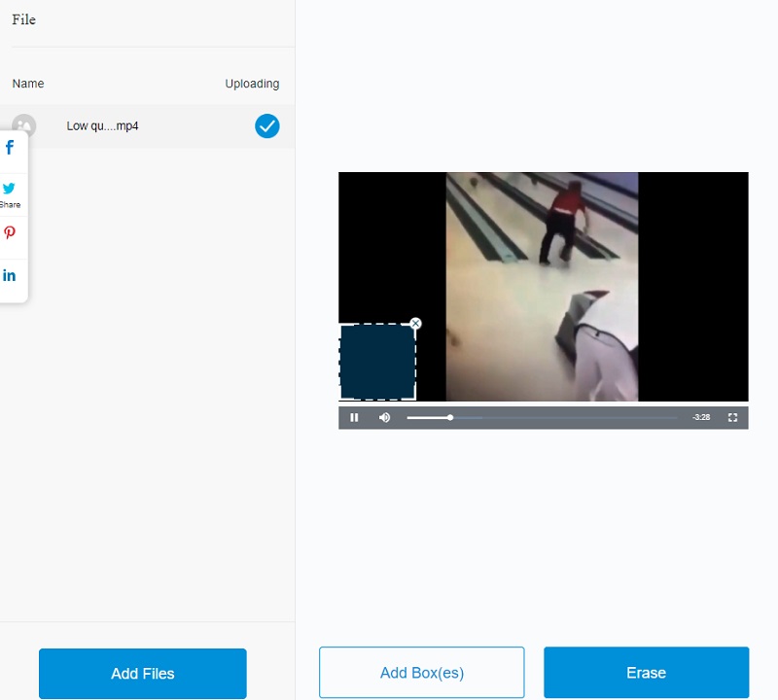The height and width of the screenshot is (700, 778).
Task: Click Add Box(es) to add a region
Action: 421,673
